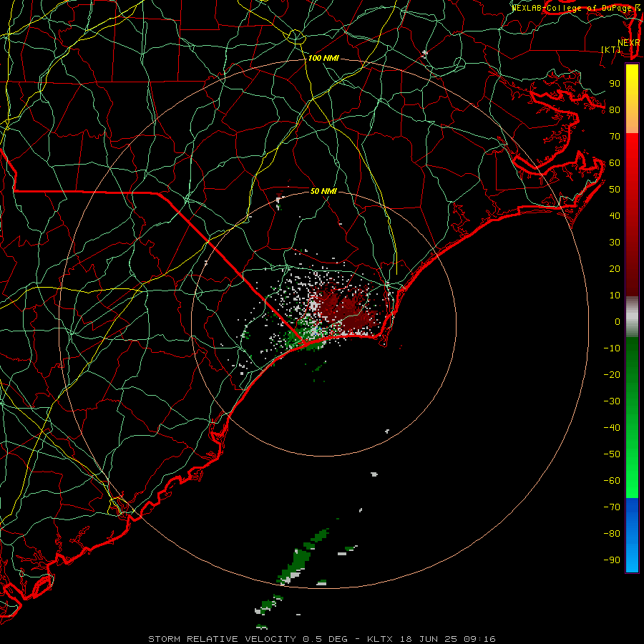Click the "90" value on velocity scale

click(615, 84)
